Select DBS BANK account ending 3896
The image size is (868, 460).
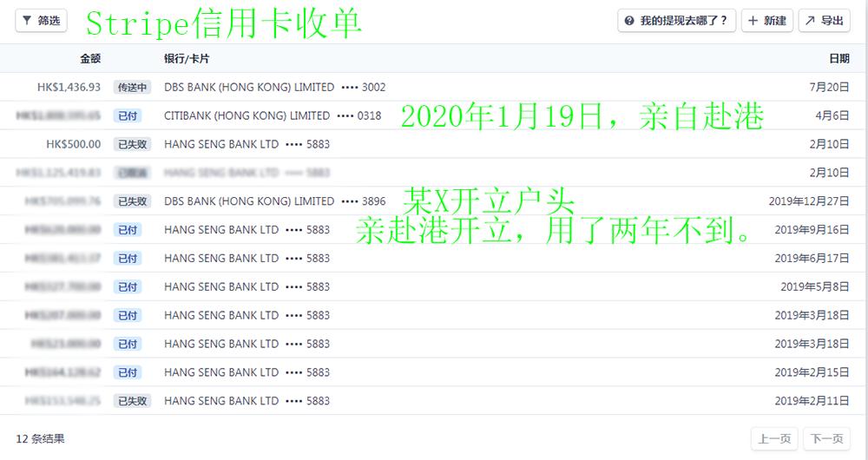(x=274, y=201)
